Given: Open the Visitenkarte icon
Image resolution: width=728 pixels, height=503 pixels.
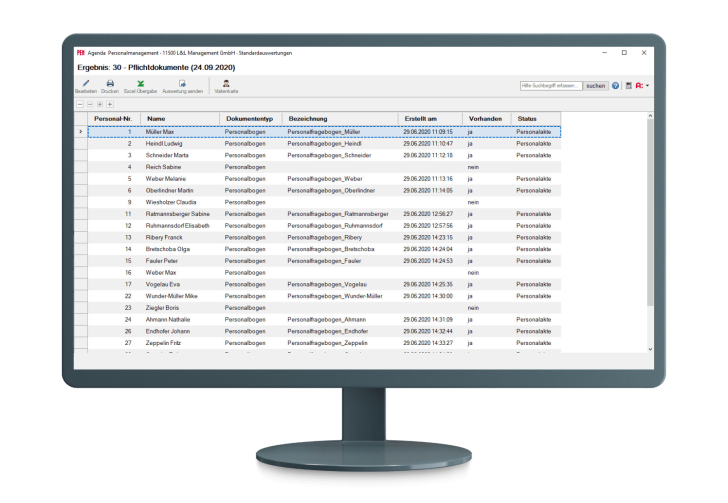Looking at the screenshot, I should (x=226, y=83).
